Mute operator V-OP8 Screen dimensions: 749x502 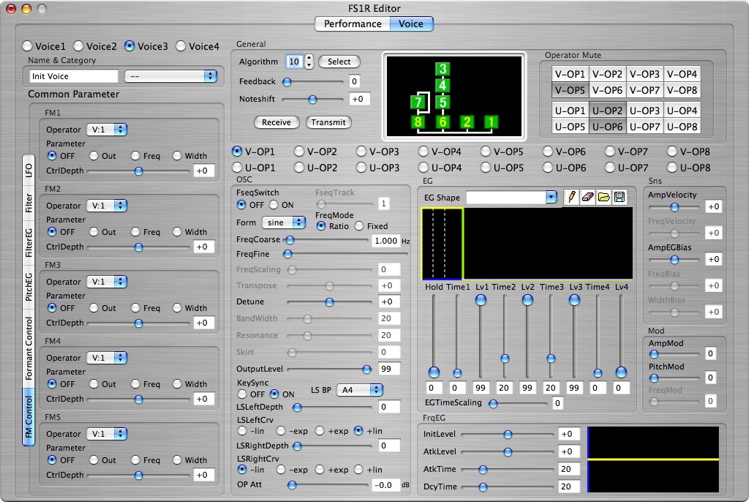(682, 90)
